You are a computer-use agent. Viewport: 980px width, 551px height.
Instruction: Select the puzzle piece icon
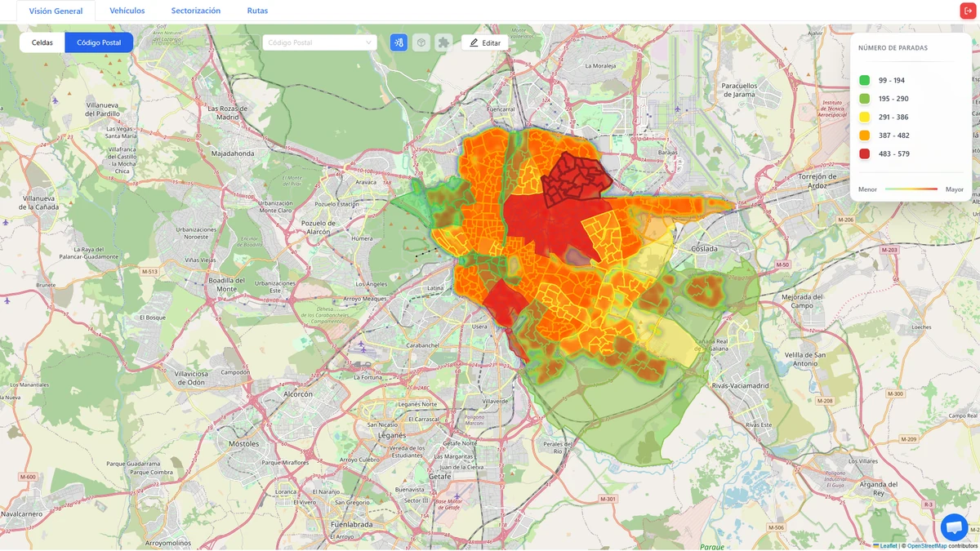(x=443, y=42)
